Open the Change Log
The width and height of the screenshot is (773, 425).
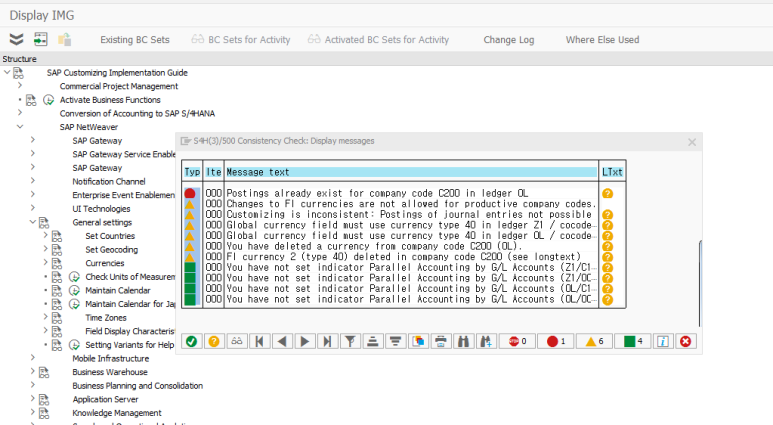pos(509,39)
